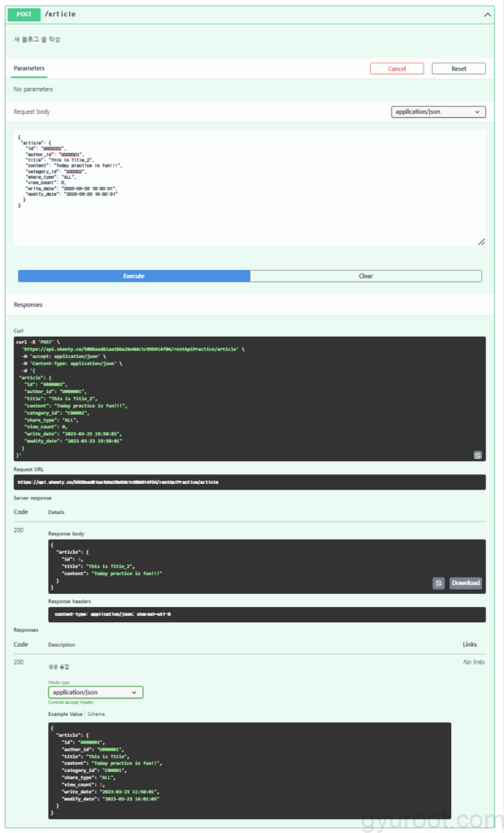
Task: Switch to the Schema tab
Action: pos(96,714)
